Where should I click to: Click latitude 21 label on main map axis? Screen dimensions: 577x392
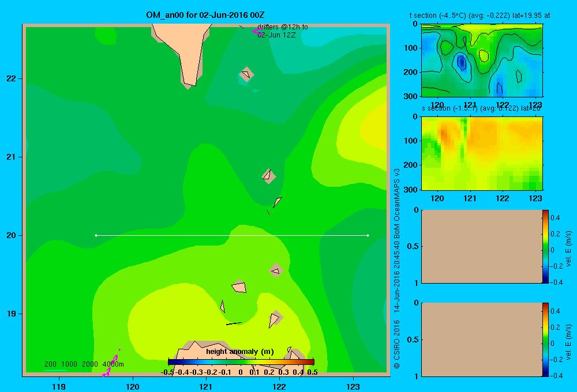[x=11, y=157]
